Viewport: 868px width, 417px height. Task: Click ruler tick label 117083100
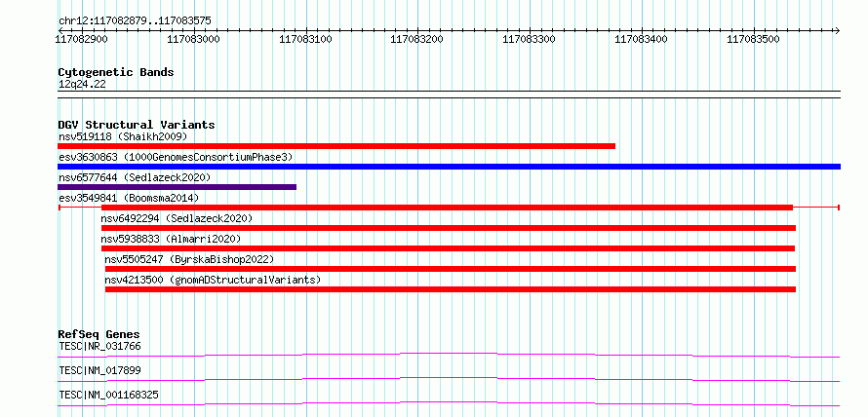pos(305,39)
